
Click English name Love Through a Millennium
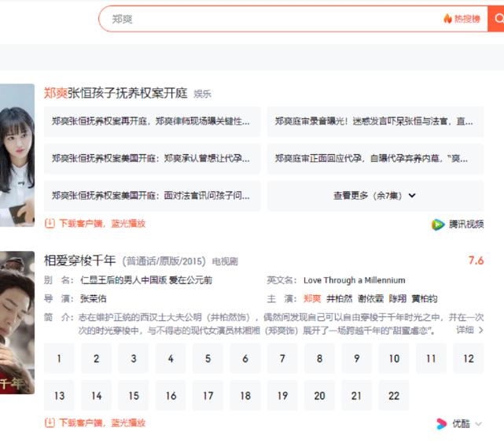coord(354,280)
